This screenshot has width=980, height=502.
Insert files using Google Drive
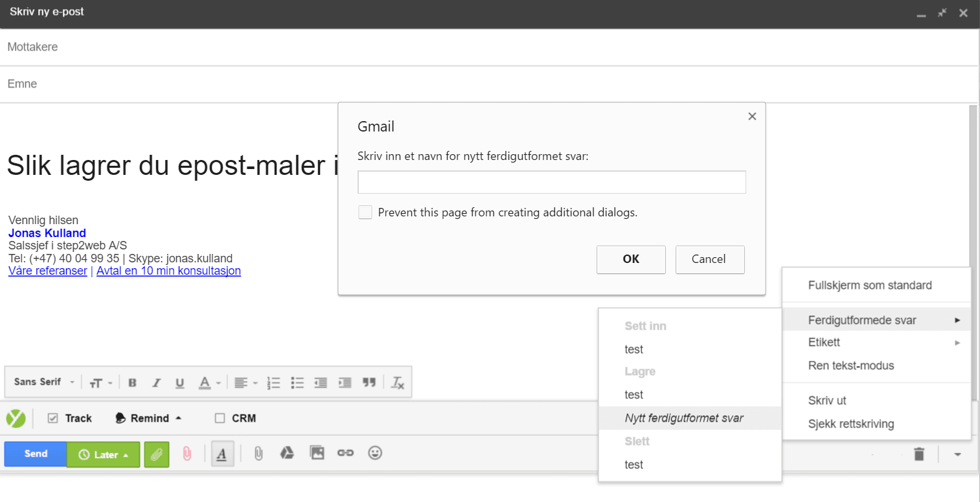pos(287,453)
